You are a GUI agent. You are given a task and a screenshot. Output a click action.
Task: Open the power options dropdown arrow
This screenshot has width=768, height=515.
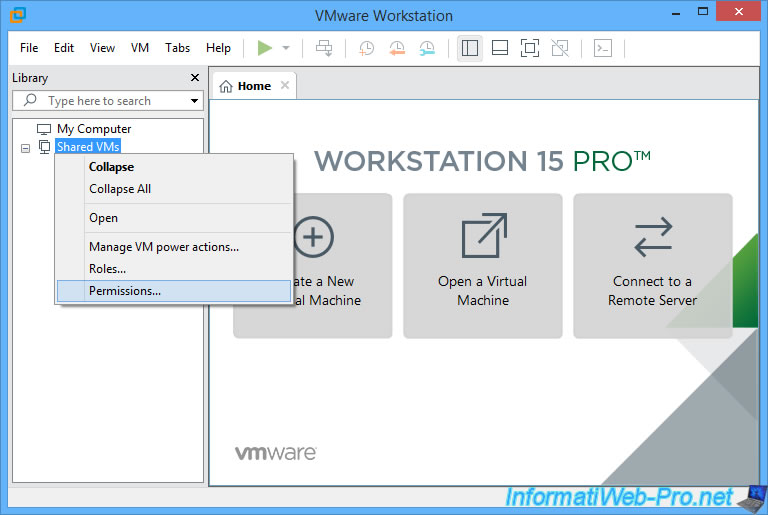pyautogui.click(x=286, y=48)
